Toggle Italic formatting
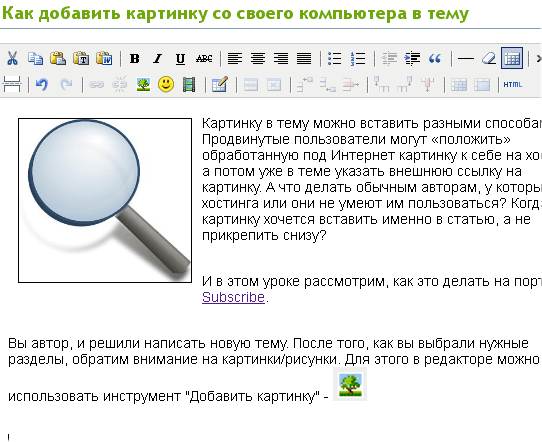Image resolution: width=542 pixels, height=442 pixels. (157, 58)
